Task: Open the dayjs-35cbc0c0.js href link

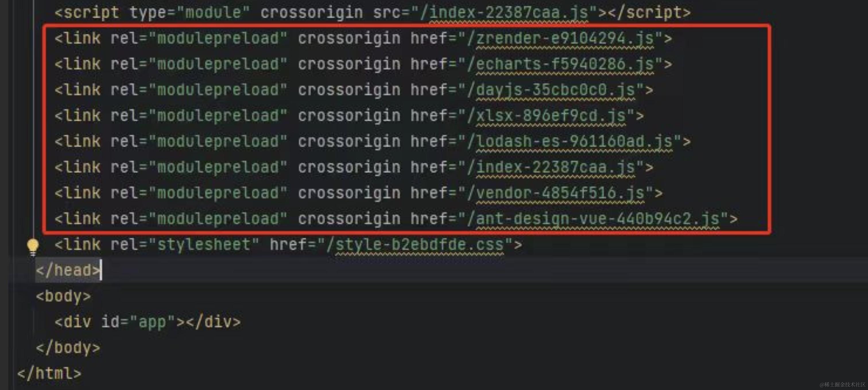Action: coord(555,90)
